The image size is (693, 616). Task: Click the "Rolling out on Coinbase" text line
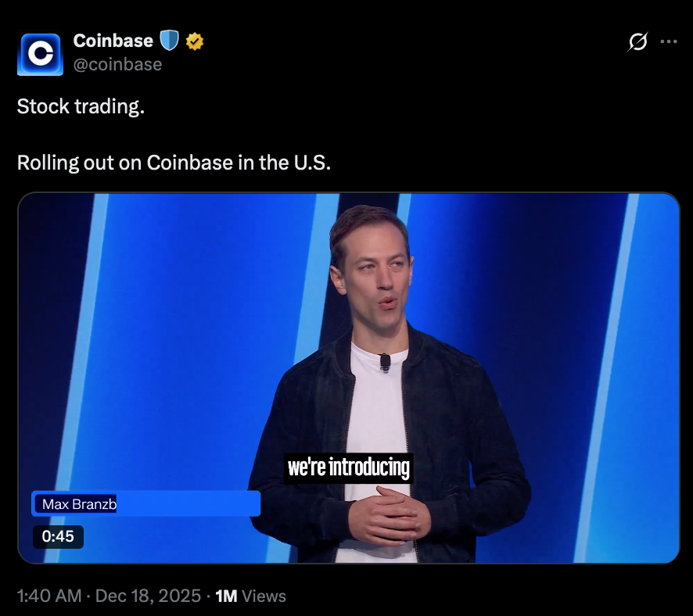(174, 163)
